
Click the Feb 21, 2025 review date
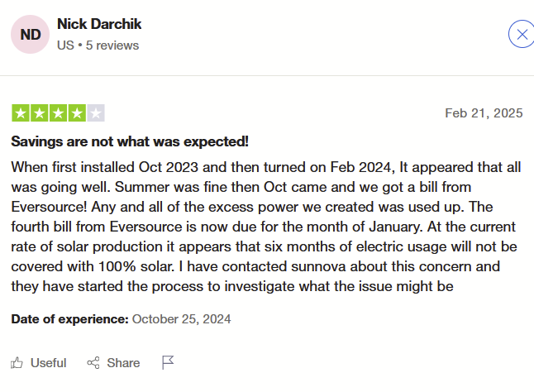[484, 113]
